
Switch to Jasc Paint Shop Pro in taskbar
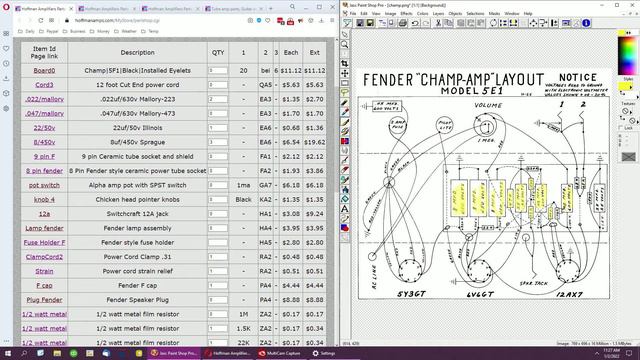174,353
